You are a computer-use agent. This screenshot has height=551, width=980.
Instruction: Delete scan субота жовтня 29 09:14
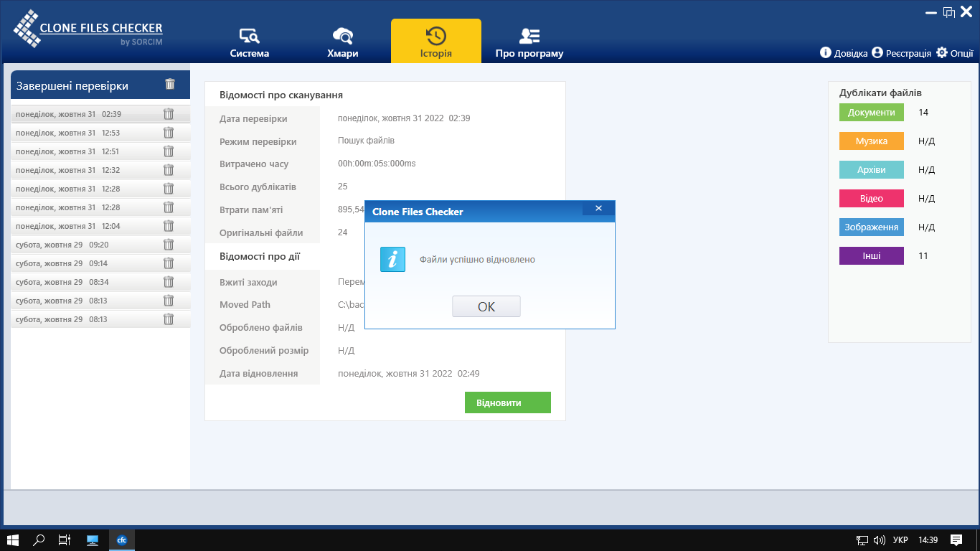point(169,263)
